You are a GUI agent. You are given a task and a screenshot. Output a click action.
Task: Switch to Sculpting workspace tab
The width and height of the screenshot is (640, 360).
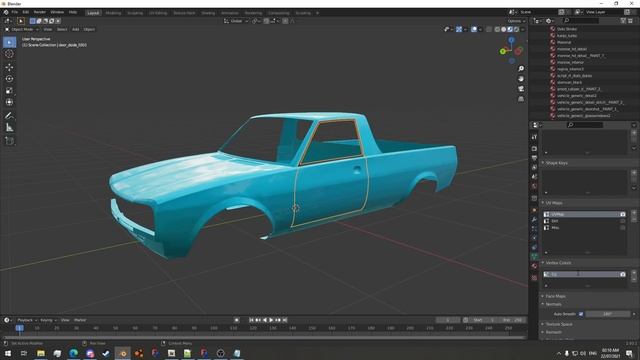(x=135, y=13)
